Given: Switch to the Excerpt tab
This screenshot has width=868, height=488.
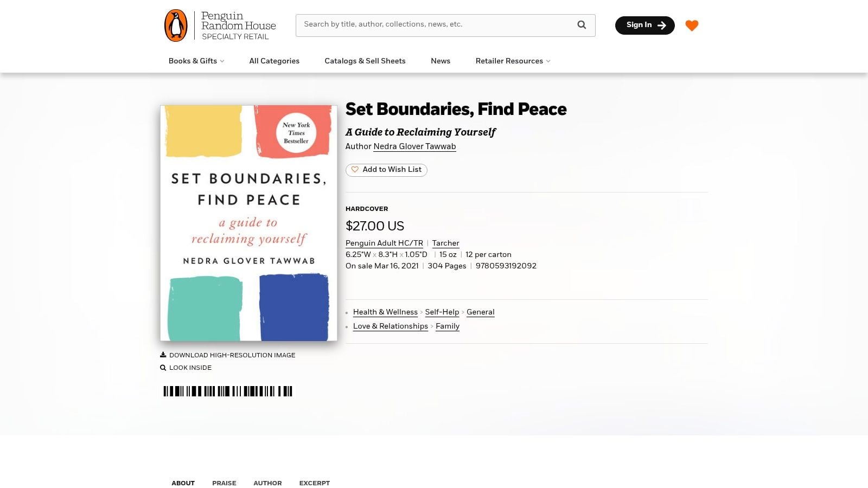Looking at the screenshot, I should point(315,483).
